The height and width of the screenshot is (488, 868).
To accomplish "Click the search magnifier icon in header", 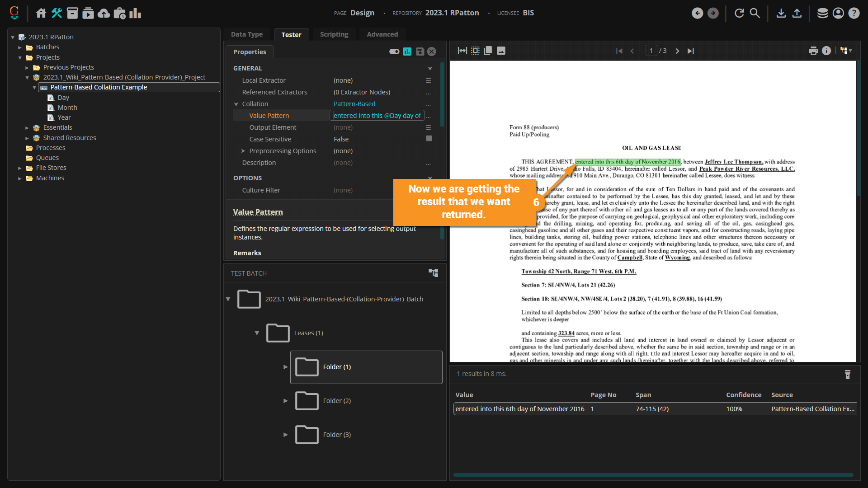I will (755, 13).
